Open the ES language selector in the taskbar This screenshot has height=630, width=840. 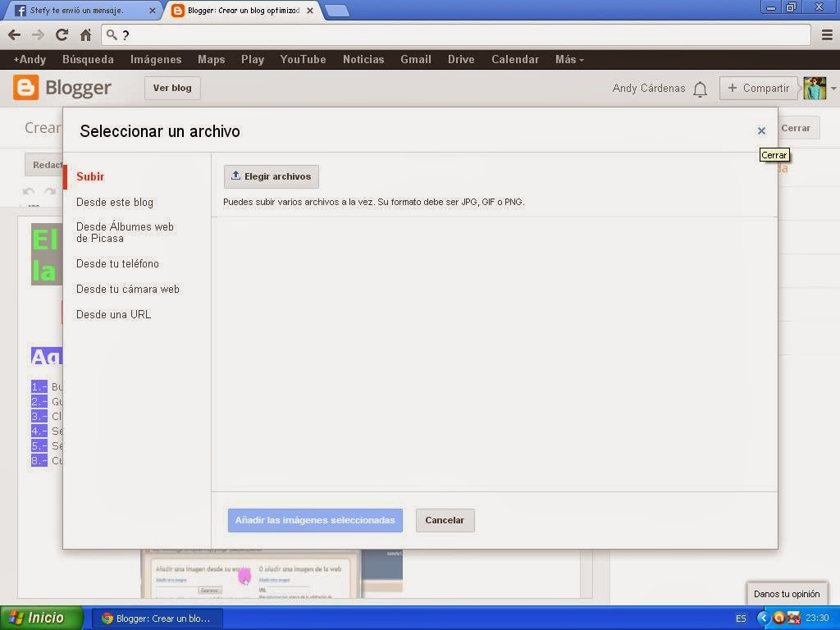point(740,618)
